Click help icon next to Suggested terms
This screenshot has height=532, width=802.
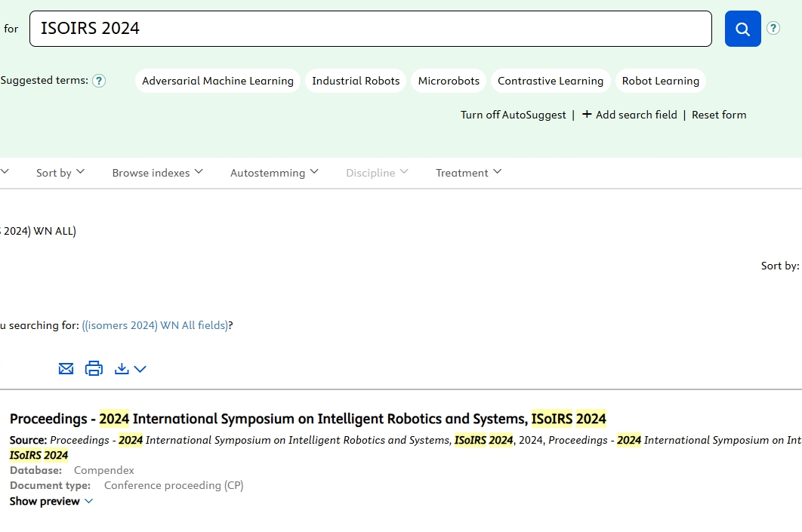click(99, 81)
